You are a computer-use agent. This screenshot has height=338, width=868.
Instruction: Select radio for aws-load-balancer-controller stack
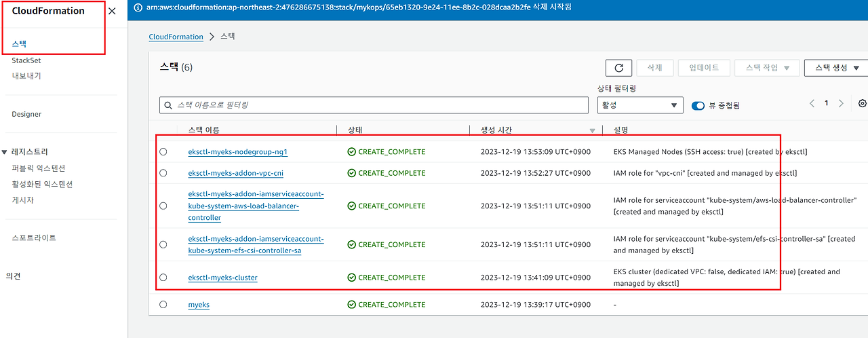pos(163,206)
